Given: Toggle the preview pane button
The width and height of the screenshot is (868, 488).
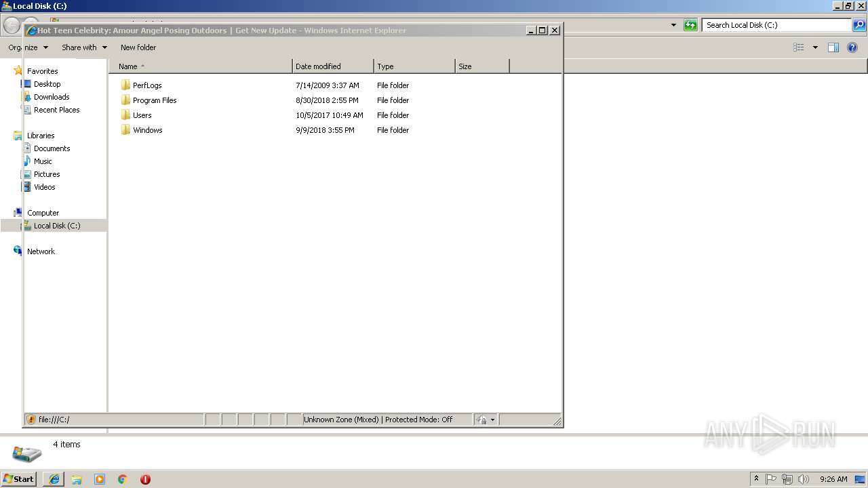Looking at the screenshot, I should click(833, 47).
